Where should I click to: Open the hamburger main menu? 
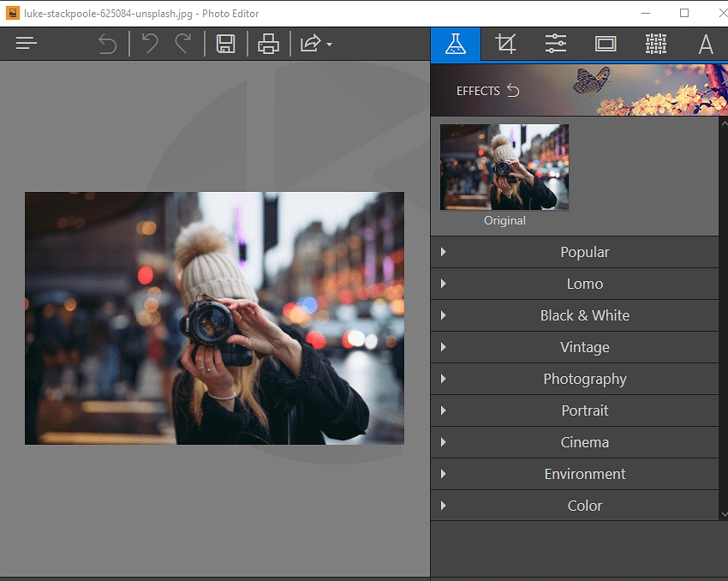26,43
